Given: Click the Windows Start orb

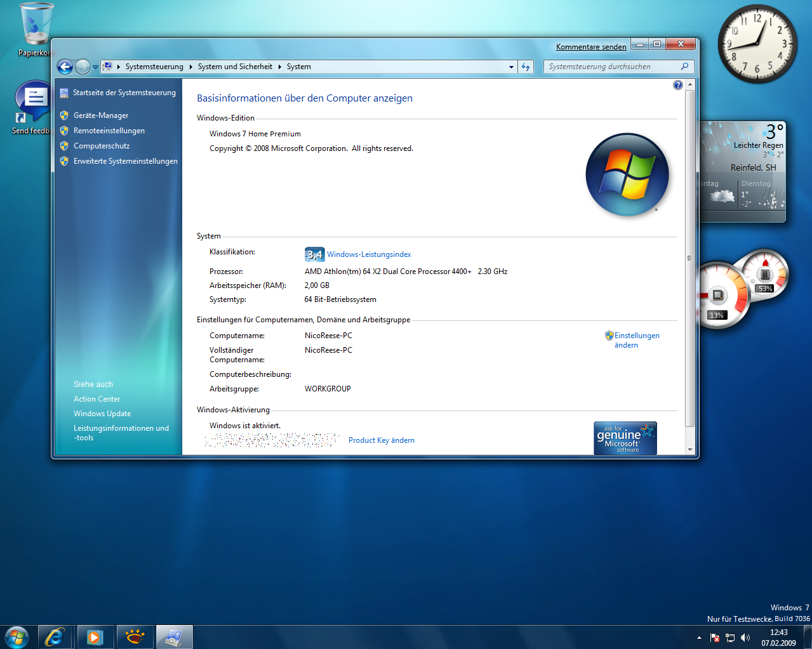Looking at the screenshot, I should [x=17, y=636].
